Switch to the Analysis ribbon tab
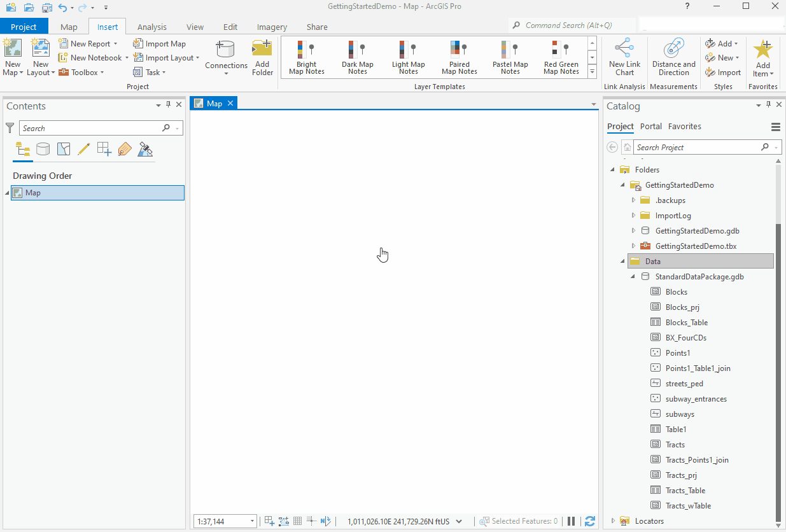 click(x=151, y=27)
